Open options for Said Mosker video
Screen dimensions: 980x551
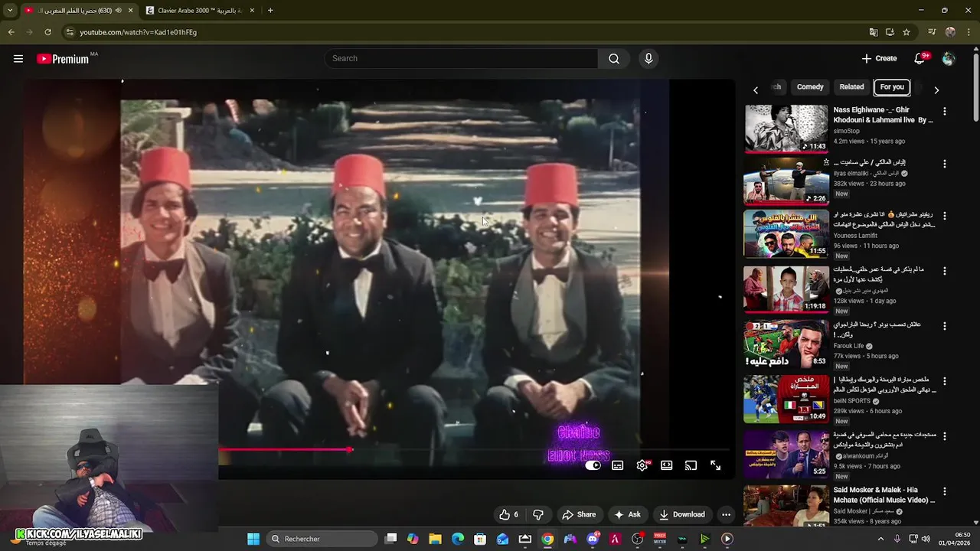(x=945, y=492)
